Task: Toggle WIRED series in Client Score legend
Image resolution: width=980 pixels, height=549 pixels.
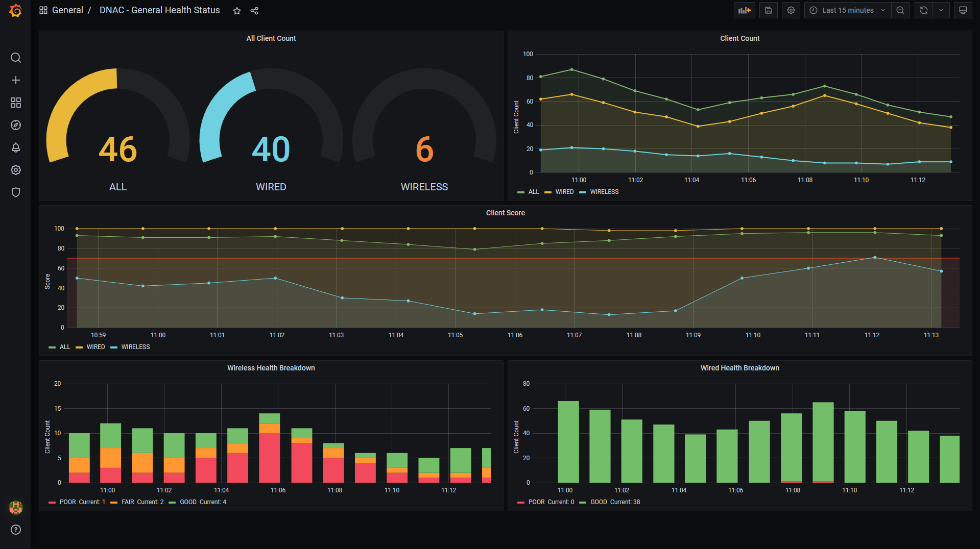Action: (95, 347)
